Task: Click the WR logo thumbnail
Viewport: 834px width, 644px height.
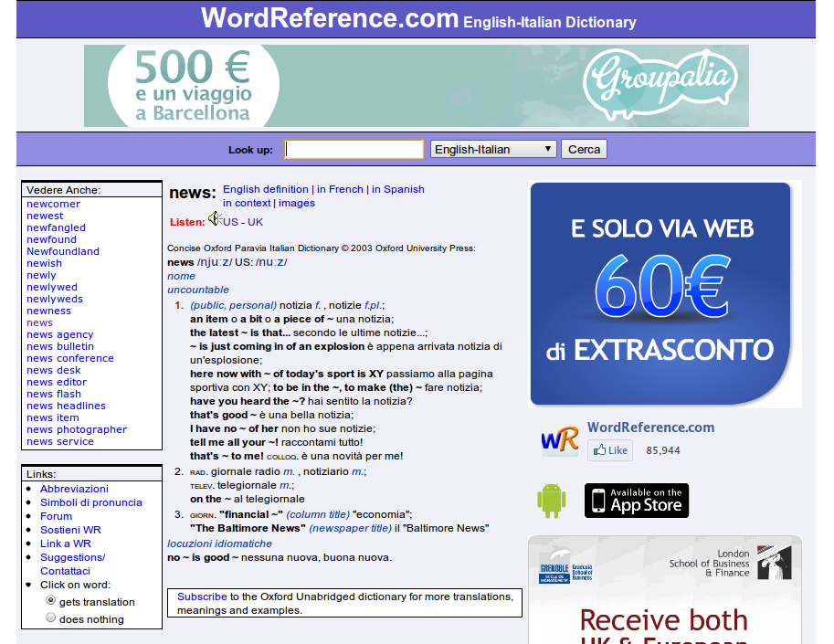Action: pyautogui.click(x=560, y=440)
